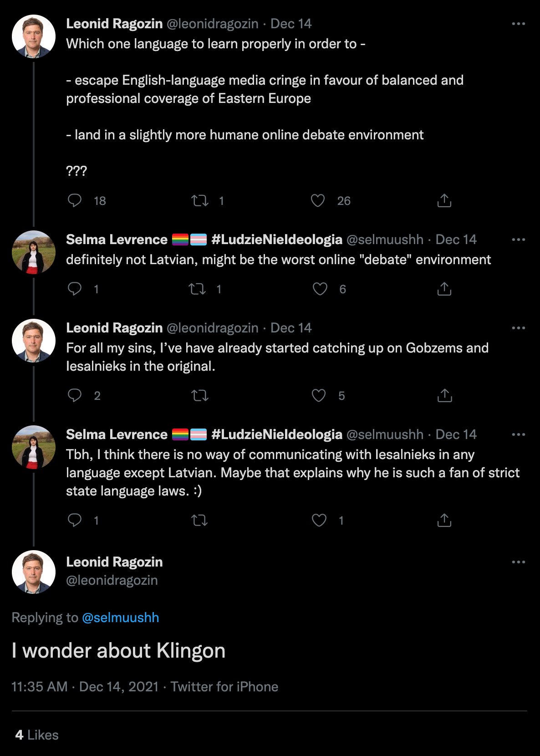Share the 'state language laws' tweet

(x=444, y=520)
